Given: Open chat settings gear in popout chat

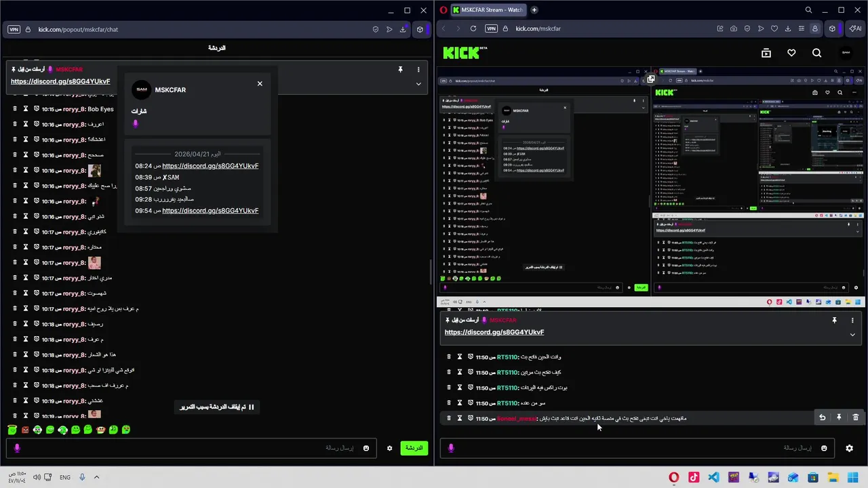Looking at the screenshot, I should (x=390, y=448).
